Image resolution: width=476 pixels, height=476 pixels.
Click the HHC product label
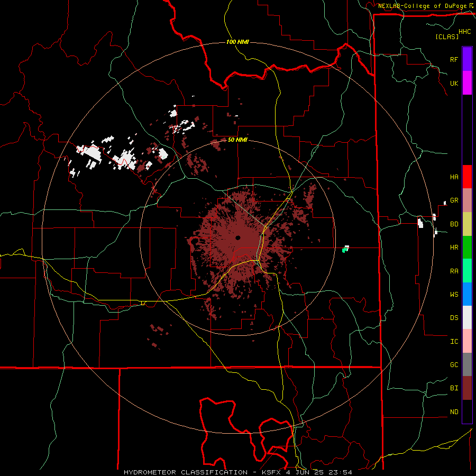464,32
